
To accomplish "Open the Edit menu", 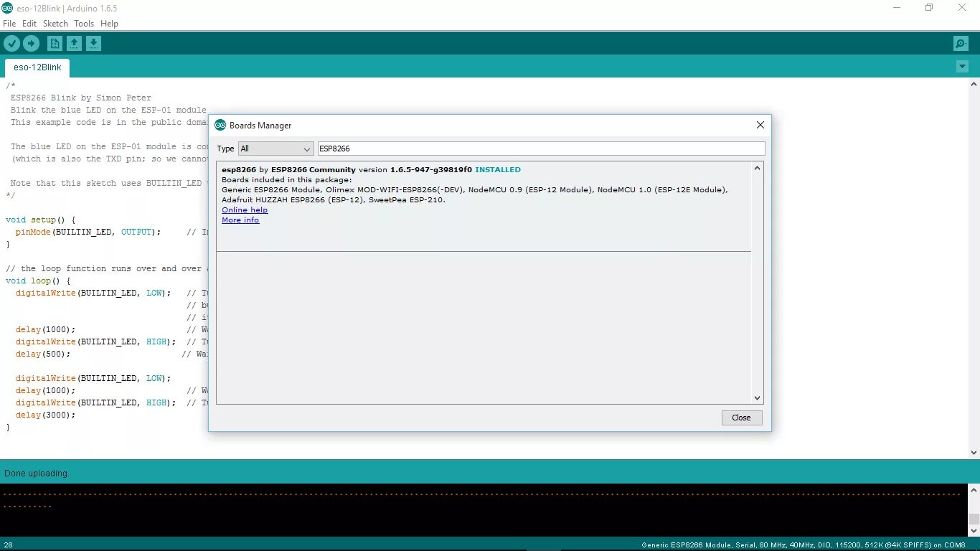I will click(29, 24).
